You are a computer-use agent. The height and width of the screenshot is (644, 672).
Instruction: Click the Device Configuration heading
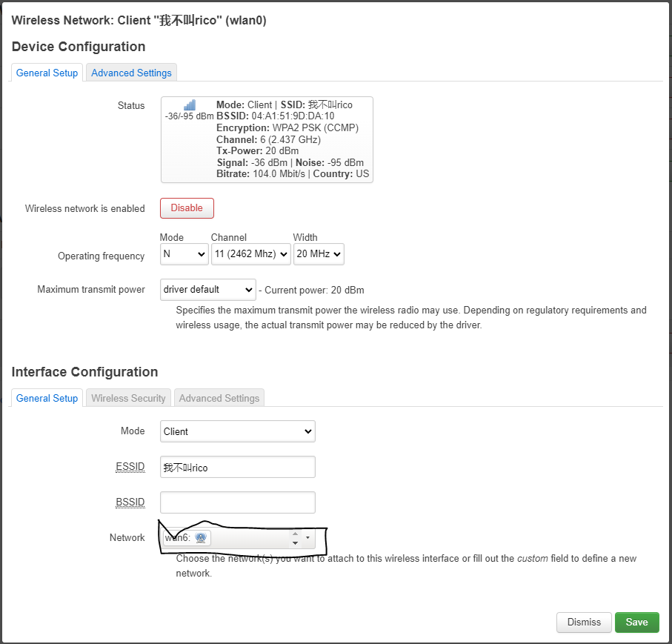pyautogui.click(x=79, y=46)
